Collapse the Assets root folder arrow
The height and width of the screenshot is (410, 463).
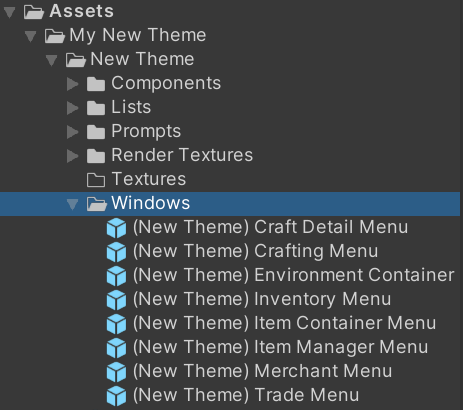(10, 12)
